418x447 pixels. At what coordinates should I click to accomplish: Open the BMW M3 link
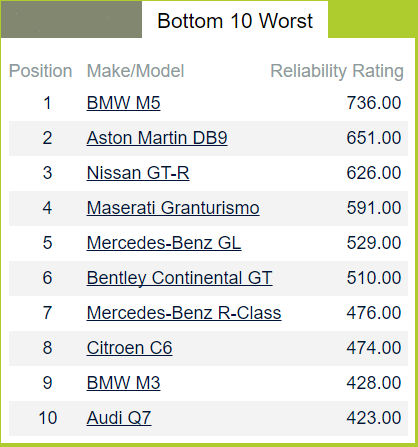pos(123,383)
